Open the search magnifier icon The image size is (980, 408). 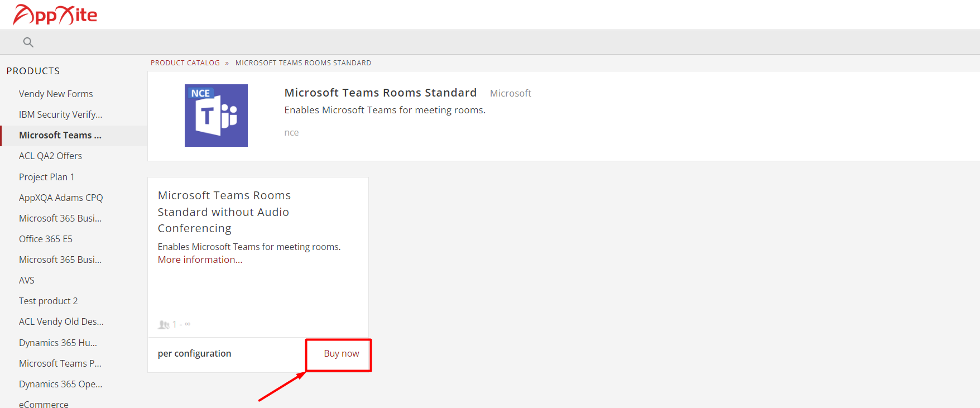pos(28,42)
